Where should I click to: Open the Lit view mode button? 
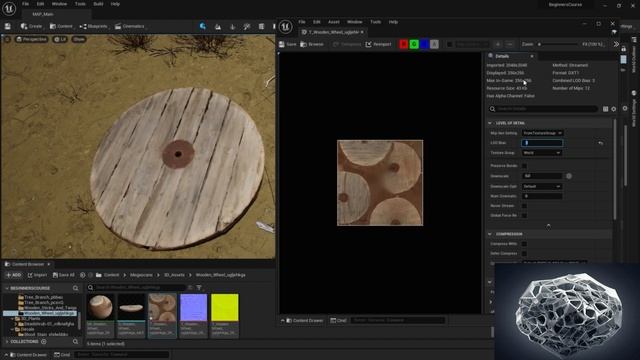(x=60, y=39)
